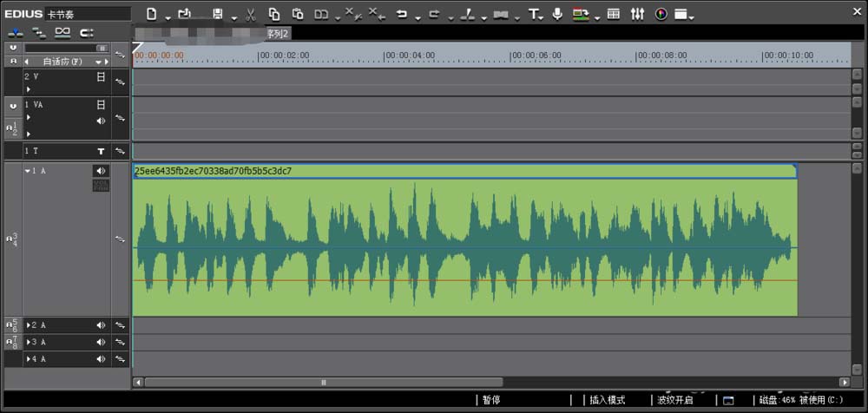Select the Cut scissors tool
Viewport: 868px width, 413px height.
[250, 14]
